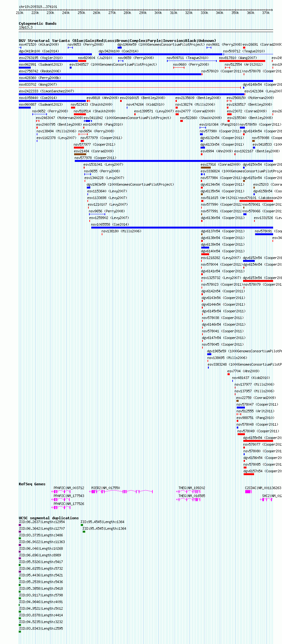Select variant esv1218282 (Levy2007)

(x=221, y=258)
